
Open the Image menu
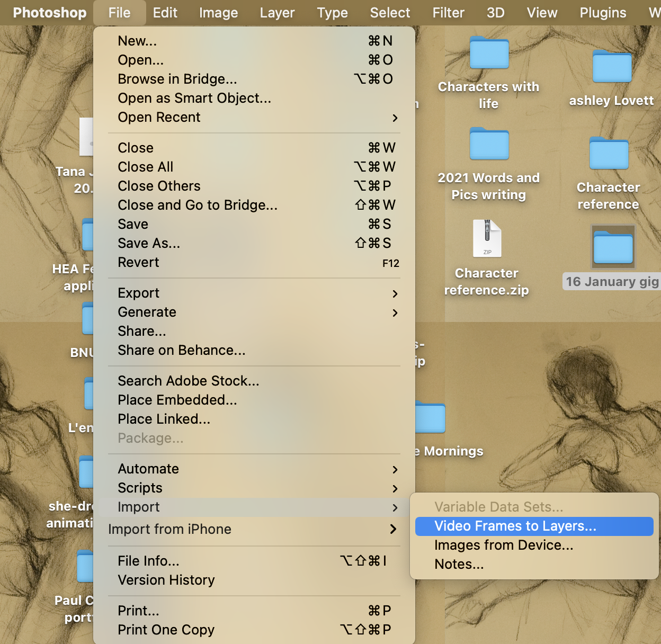pos(218,13)
